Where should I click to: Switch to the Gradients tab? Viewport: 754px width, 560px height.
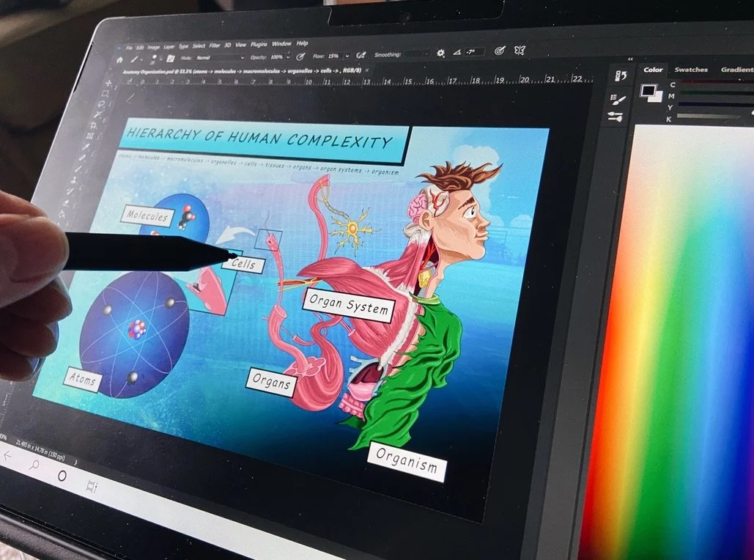pos(736,70)
